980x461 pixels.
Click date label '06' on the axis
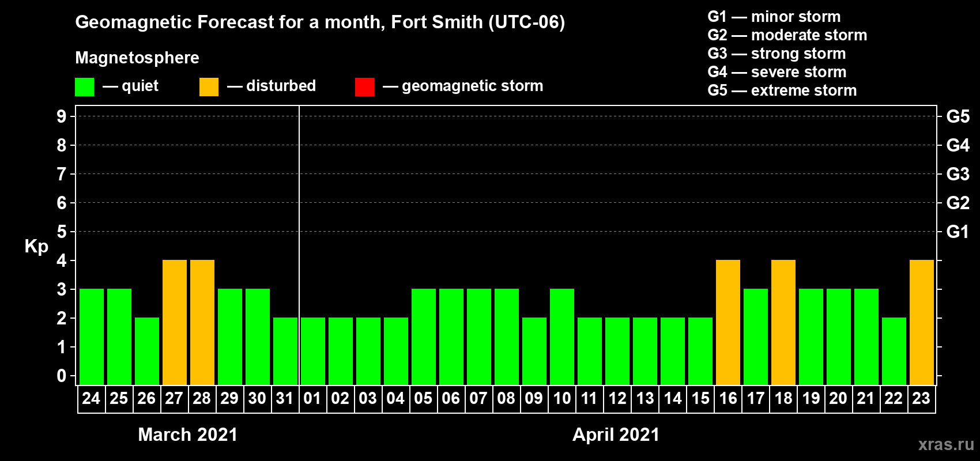coord(451,399)
